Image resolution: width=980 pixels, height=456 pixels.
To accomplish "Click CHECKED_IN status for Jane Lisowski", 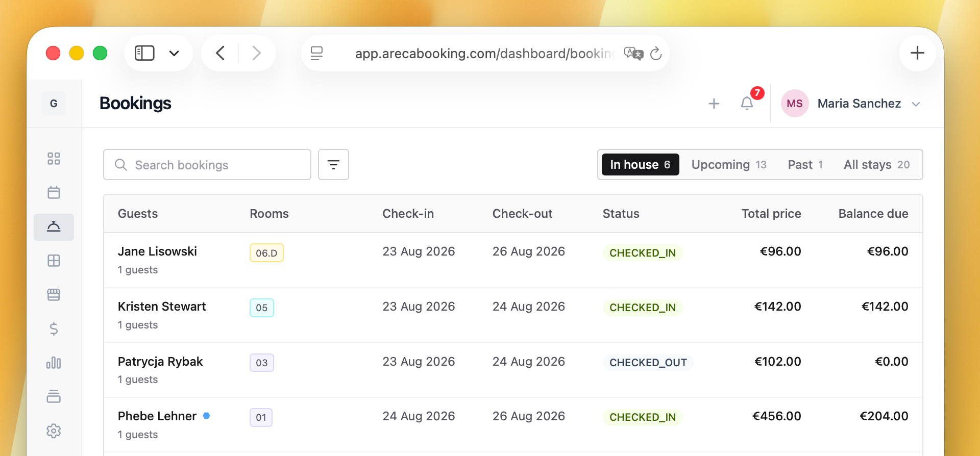I will [x=643, y=252].
